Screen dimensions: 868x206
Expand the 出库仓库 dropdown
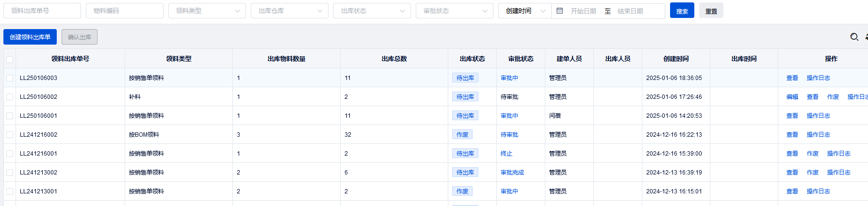coord(289,11)
